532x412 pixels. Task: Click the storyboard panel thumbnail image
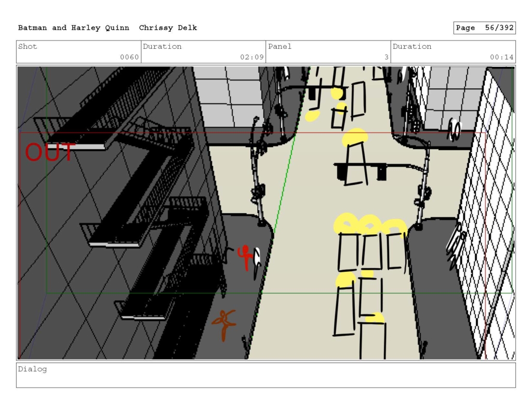click(266, 213)
